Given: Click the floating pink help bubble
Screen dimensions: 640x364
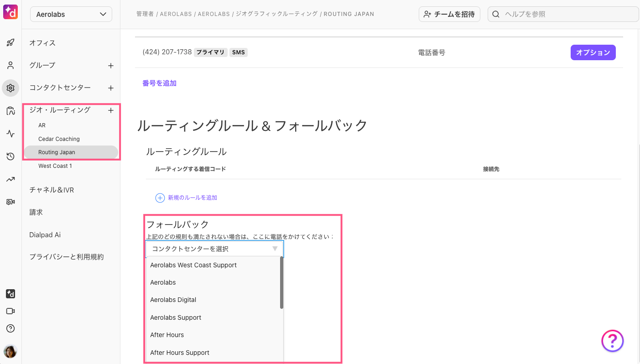Looking at the screenshot, I should (612, 341).
